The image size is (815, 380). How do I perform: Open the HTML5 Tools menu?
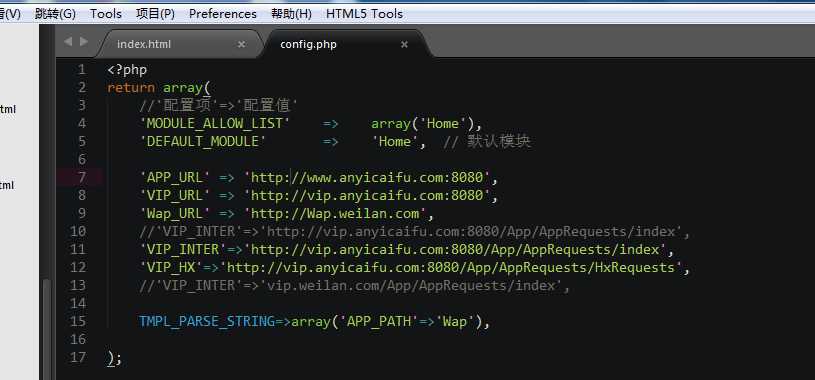point(364,14)
